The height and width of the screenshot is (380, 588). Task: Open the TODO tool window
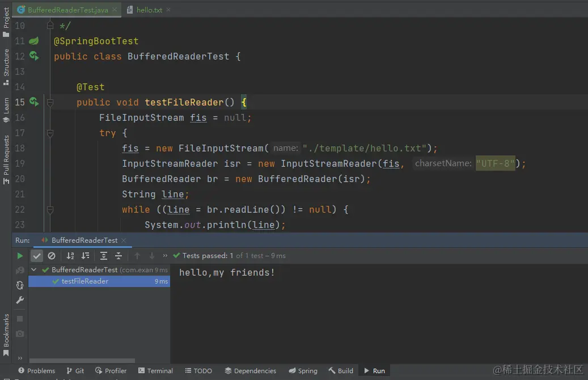coord(198,370)
